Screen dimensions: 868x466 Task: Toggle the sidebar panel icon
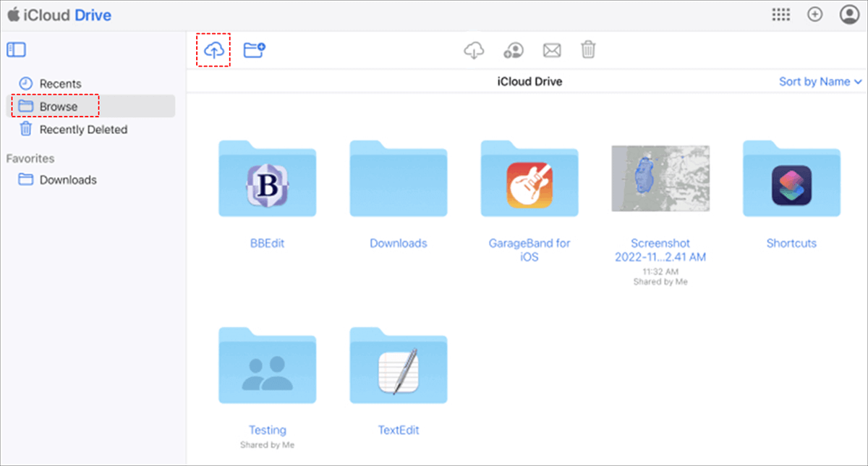[16, 50]
